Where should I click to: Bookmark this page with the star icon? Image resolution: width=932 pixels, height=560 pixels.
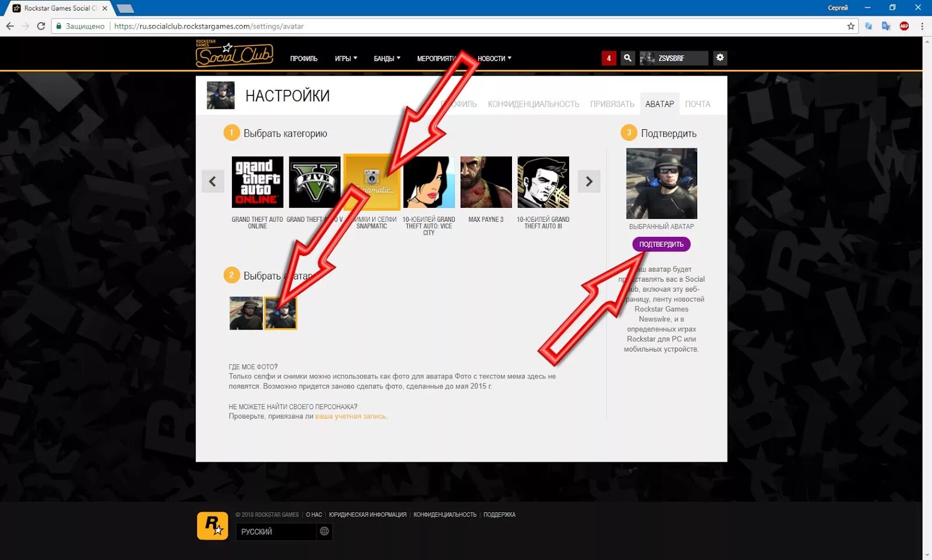[x=850, y=26]
